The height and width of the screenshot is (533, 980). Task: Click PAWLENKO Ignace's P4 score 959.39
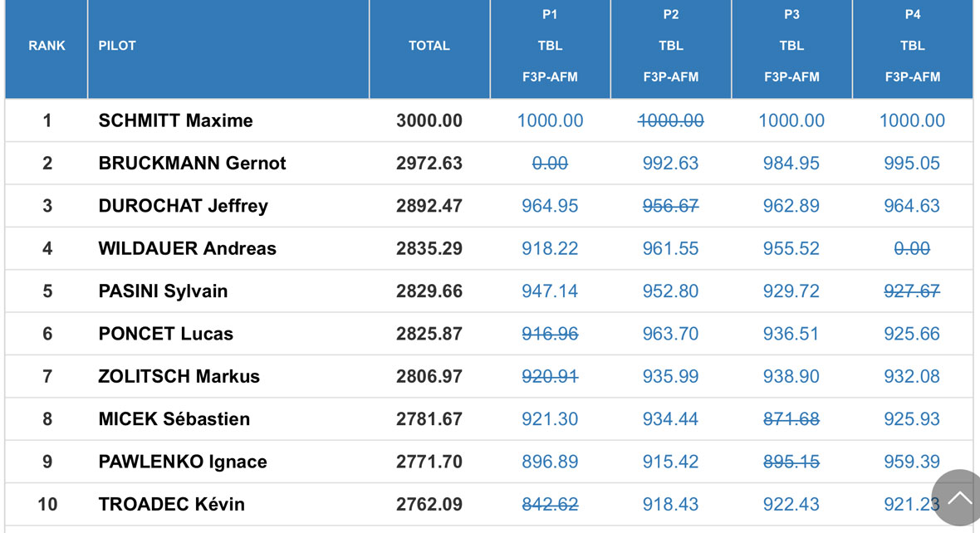point(912,462)
